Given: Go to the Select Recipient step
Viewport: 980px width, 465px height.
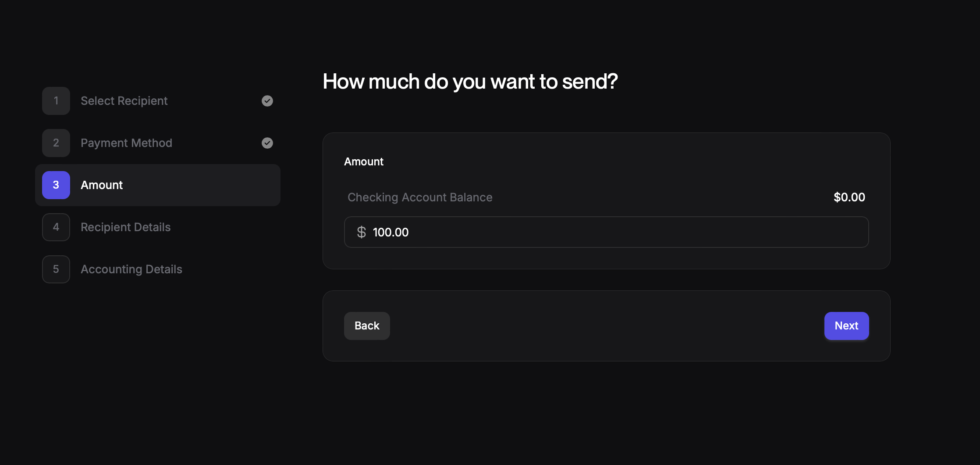Looking at the screenshot, I should (124, 101).
